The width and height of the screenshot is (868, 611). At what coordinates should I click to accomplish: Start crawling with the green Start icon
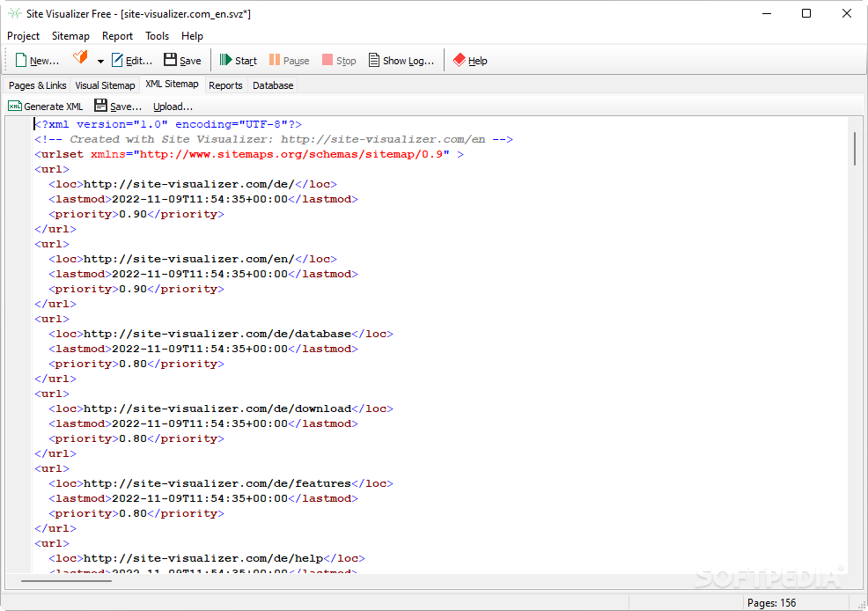point(225,60)
